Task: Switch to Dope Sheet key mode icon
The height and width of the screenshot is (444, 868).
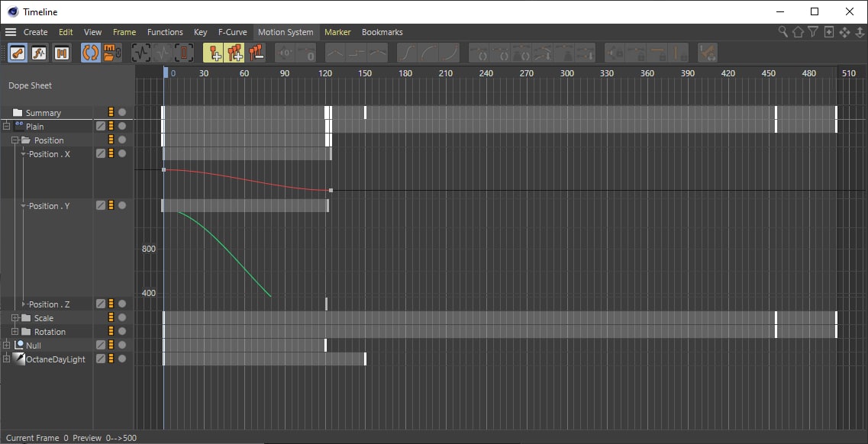Action: coord(18,53)
